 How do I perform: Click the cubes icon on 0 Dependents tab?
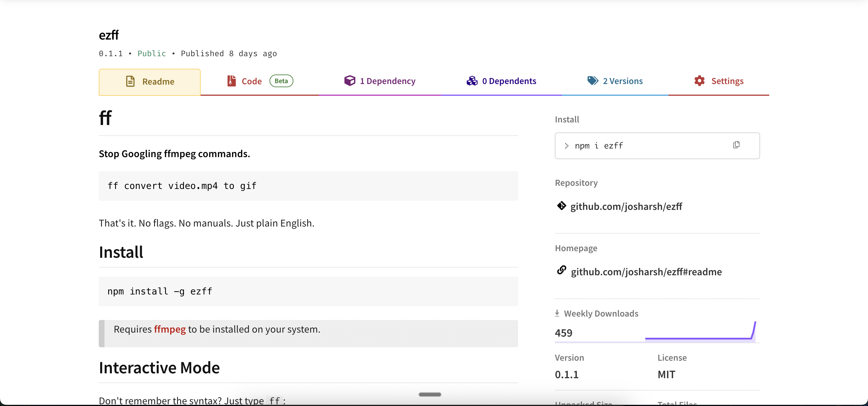(x=472, y=81)
